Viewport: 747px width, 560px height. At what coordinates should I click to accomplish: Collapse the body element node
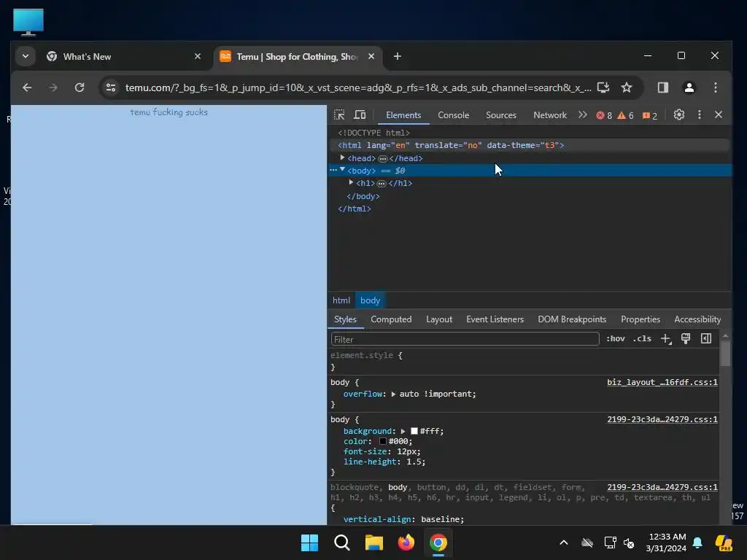click(x=342, y=170)
